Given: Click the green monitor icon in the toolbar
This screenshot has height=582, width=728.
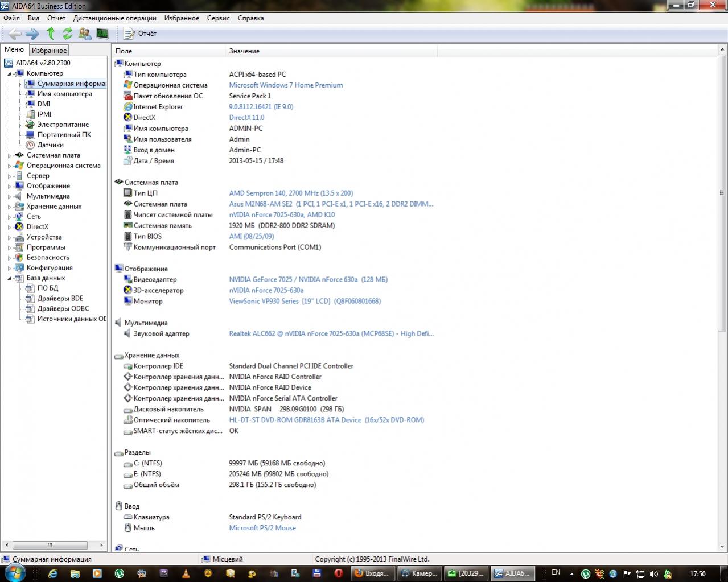Looking at the screenshot, I should 102,34.
